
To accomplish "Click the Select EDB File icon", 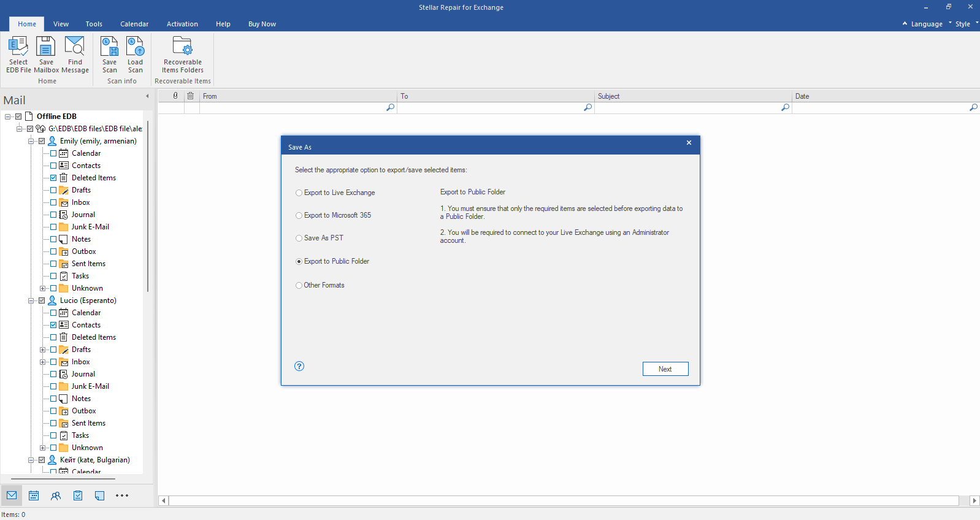I will (x=18, y=54).
